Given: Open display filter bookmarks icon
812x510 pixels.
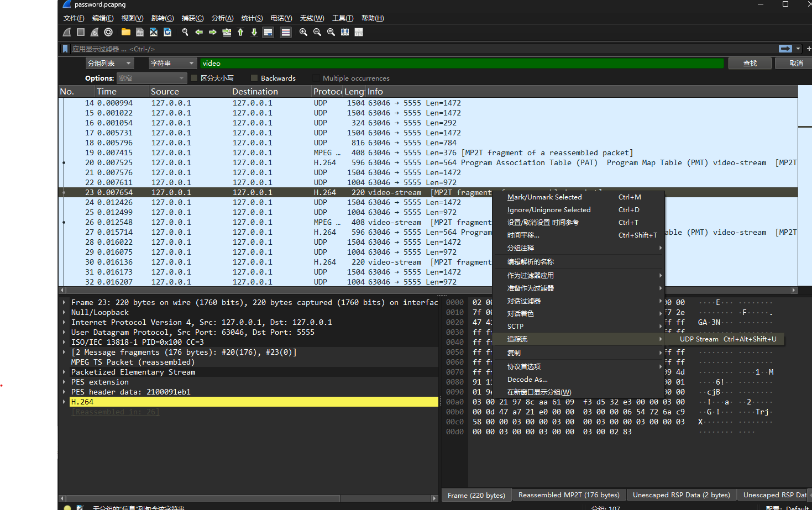Looking at the screenshot, I should pyautogui.click(x=65, y=49).
